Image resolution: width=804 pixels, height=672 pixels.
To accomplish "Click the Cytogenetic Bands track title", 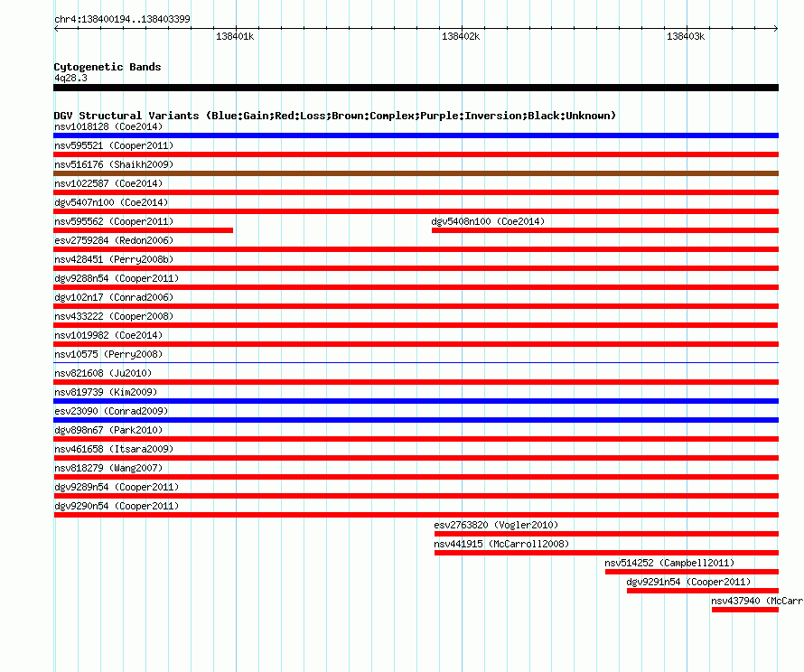I will tap(108, 67).
